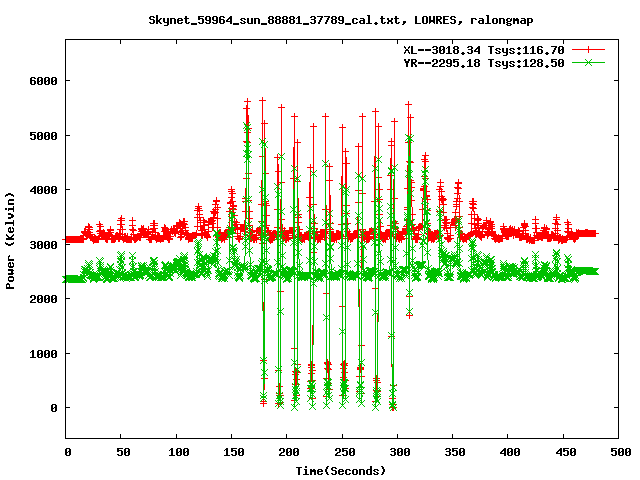Click the 4000 y-axis tick label

[x=43, y=190]
